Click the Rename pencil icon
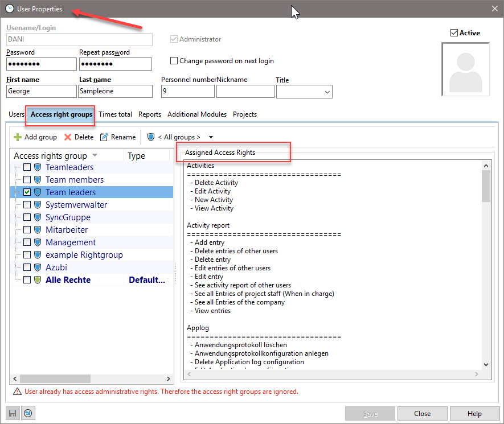This screenshot has width=504, height=424. click(x=104, y=137)
